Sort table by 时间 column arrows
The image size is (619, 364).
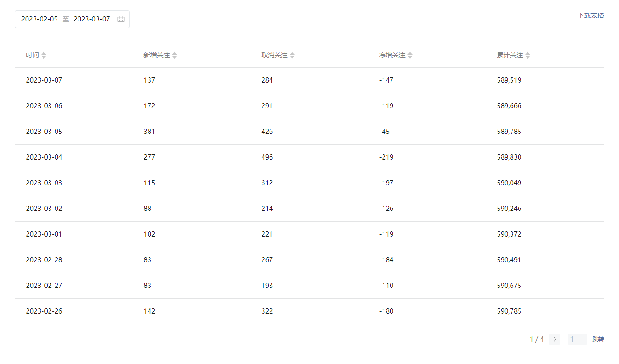44,56
